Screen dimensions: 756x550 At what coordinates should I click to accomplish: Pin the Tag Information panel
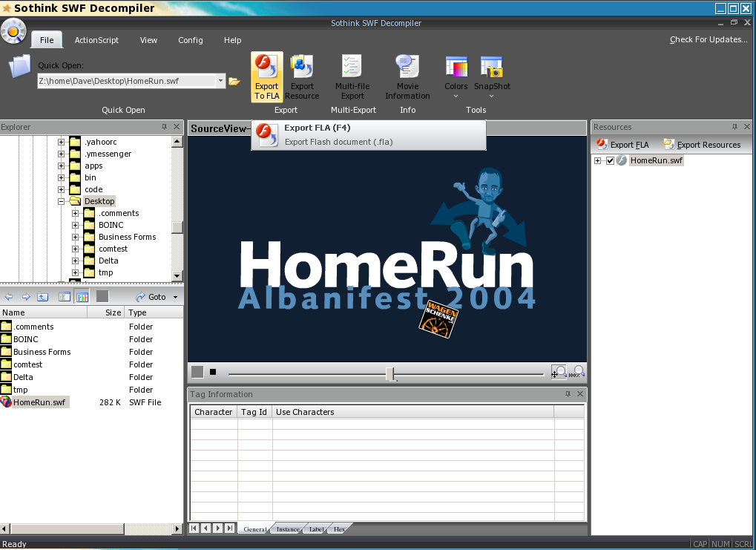click(568, 394)
